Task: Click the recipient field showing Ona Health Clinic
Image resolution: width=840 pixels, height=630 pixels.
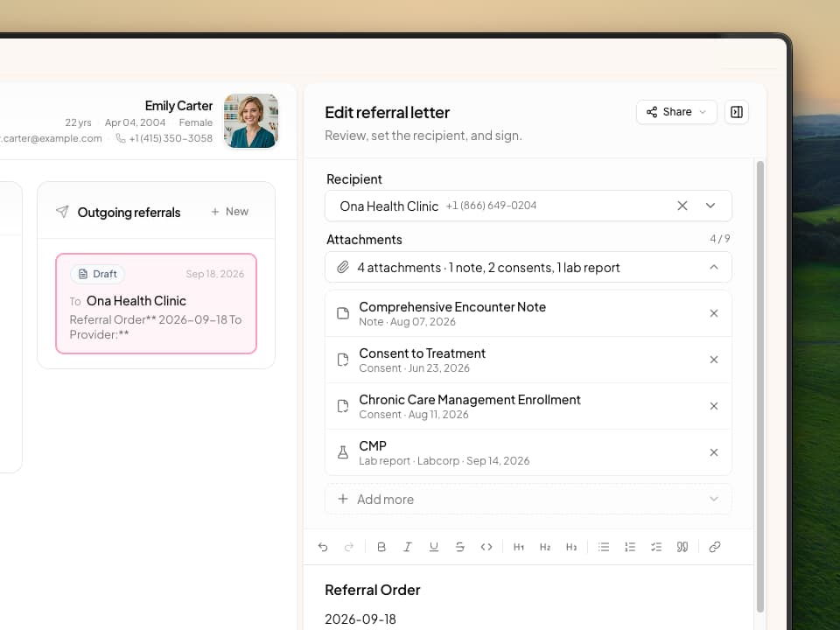Action: point(528,206)
